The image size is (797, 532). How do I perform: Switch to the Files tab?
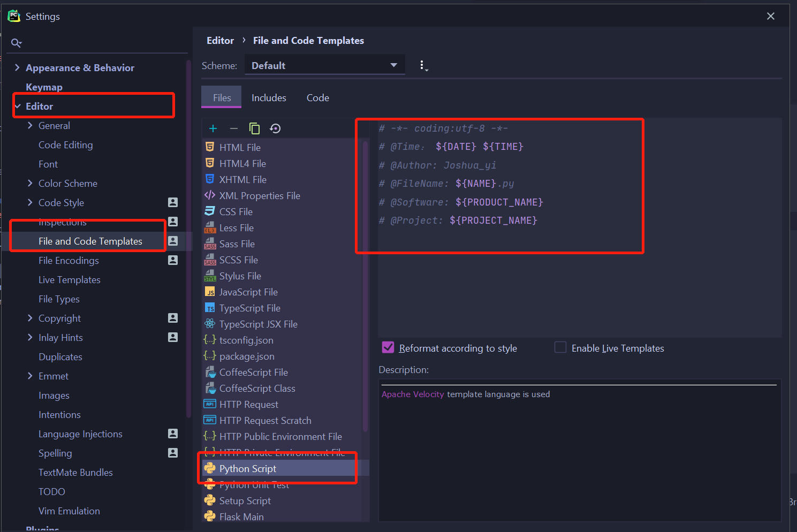click(222, 97)
